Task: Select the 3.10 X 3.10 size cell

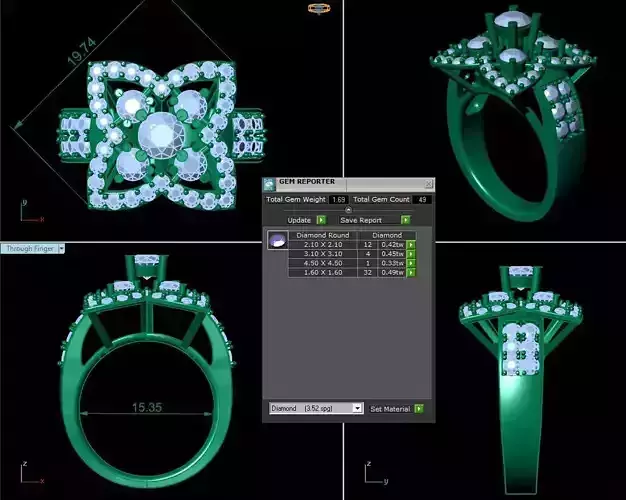Action: pyautogui.click(x=323, y=254)
